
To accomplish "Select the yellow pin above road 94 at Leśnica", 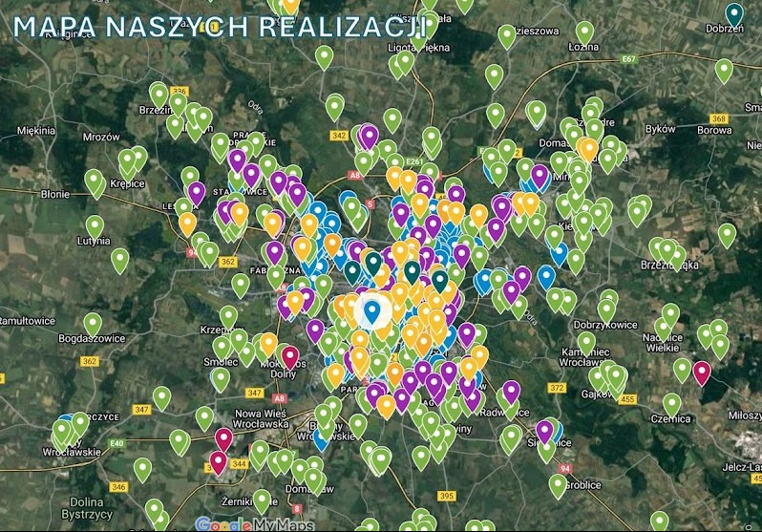I will (x=187, y=223).
